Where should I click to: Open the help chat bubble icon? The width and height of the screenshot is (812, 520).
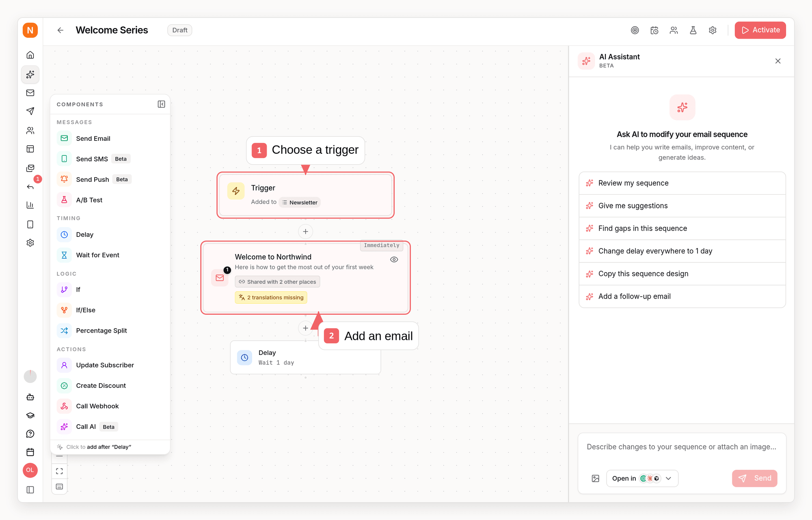30,434
